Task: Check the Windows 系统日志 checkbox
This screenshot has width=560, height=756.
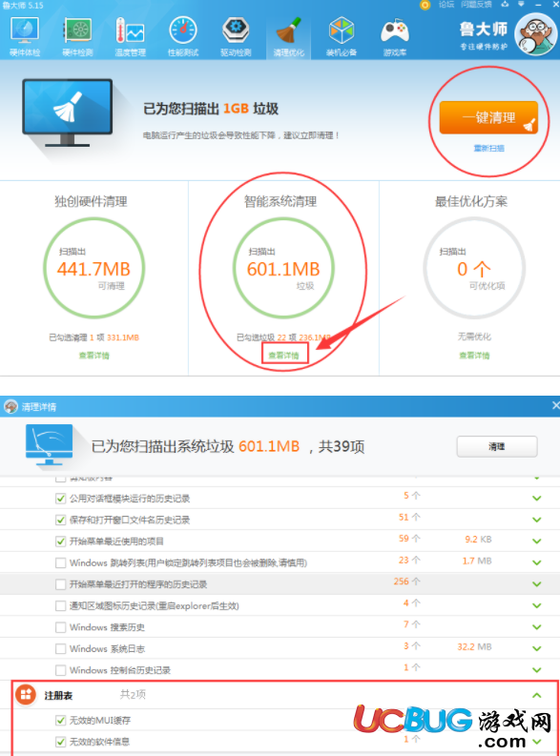Action: [x=60, y=649]
